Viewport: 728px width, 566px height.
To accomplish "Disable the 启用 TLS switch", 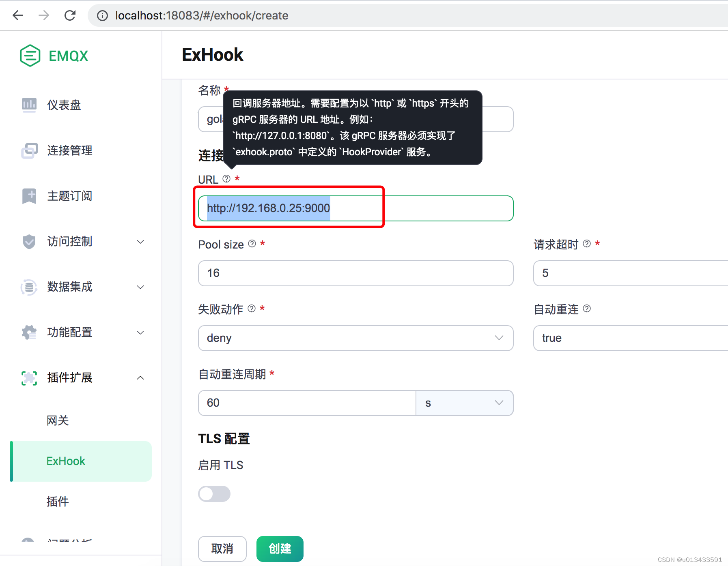I will click(x=214, y=494).
